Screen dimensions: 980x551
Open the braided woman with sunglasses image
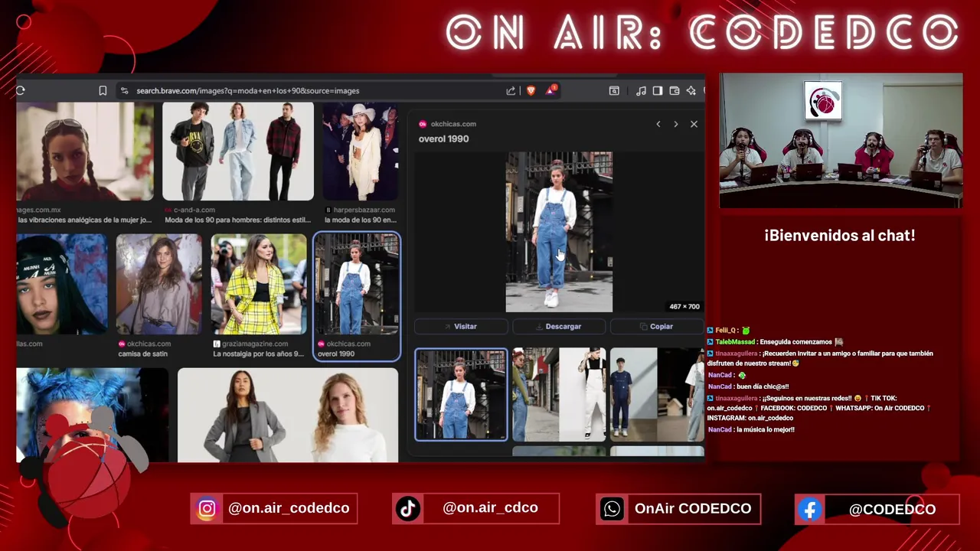pos(85,152)
